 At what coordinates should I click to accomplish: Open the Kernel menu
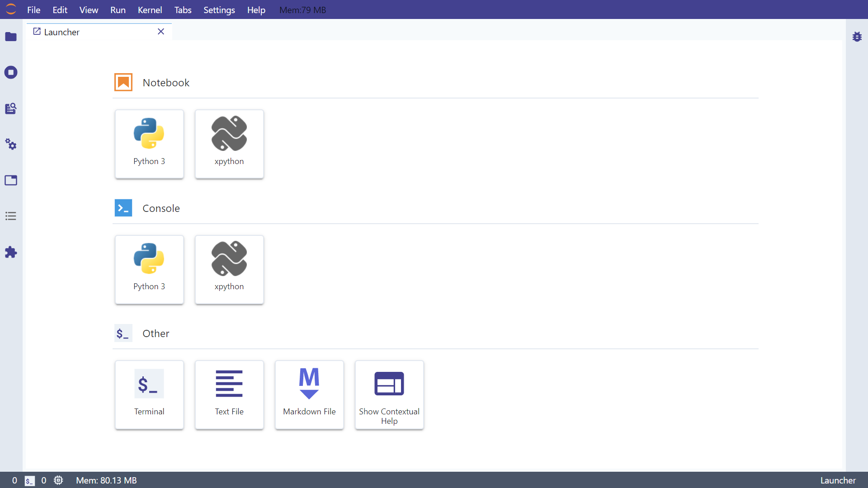[150, 9]
